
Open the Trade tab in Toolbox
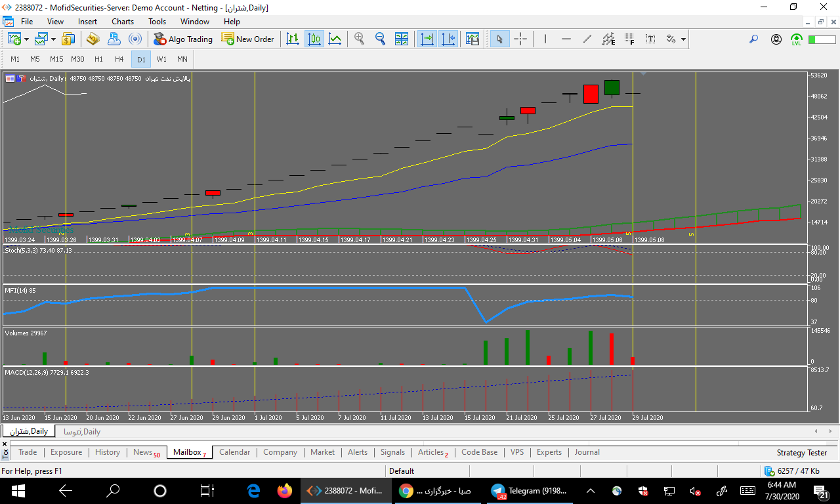pos(28,452)
